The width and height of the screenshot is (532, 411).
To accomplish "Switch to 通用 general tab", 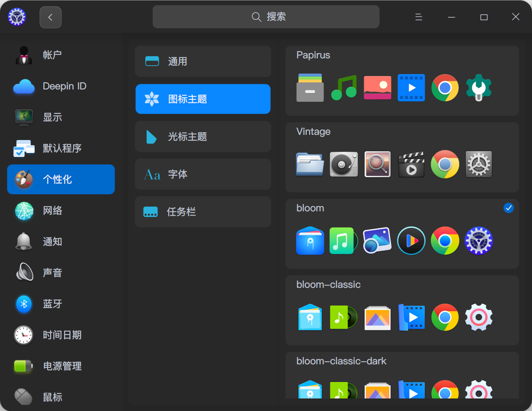I will tap(203, 61).
